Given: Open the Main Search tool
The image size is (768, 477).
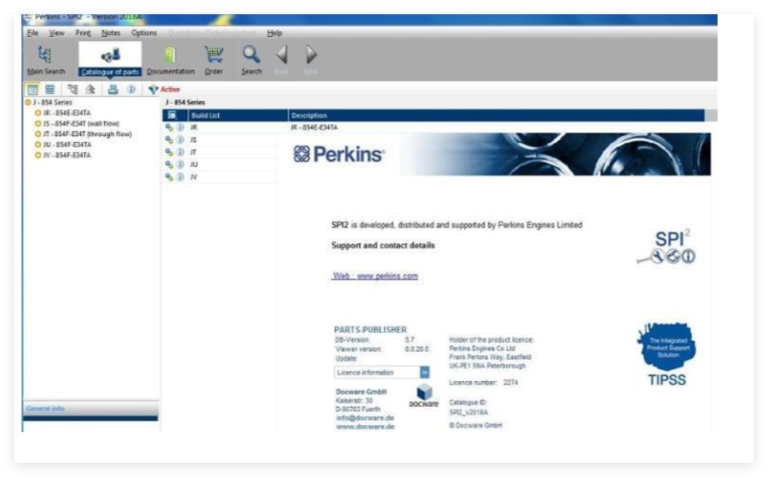Looking at the screenshot, I should click(x=46, y=60).
